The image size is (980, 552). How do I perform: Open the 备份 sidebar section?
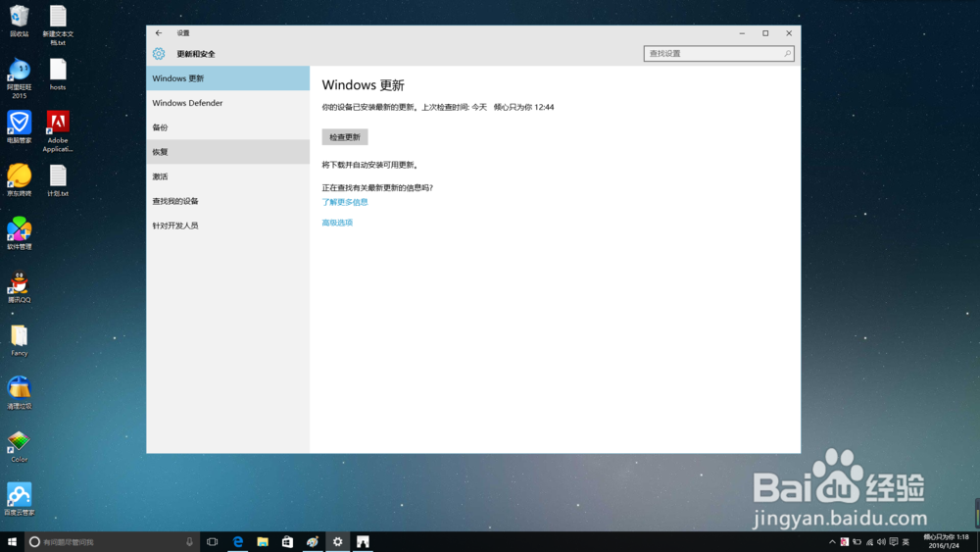228,127
